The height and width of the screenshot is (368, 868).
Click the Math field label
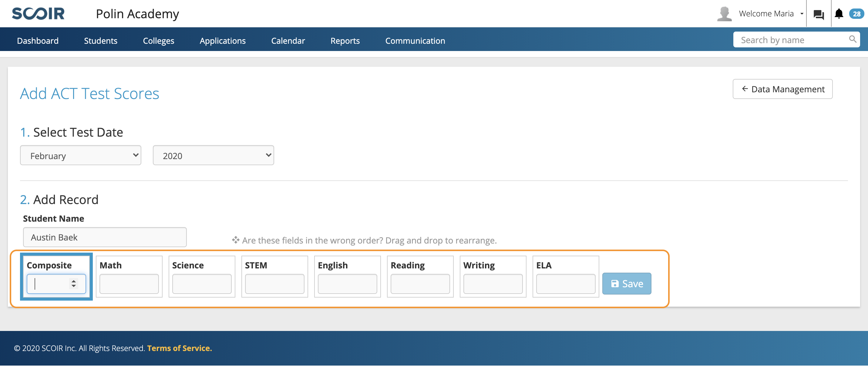click(110, 265)
